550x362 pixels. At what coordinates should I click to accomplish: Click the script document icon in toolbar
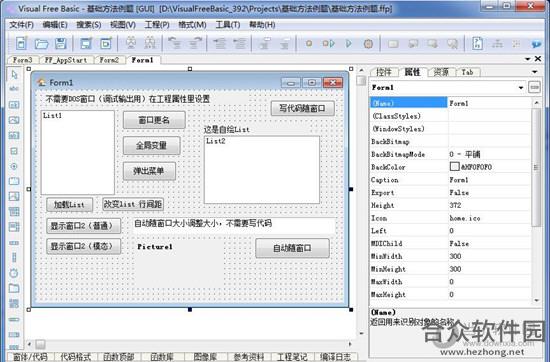[x=477, y=43]
